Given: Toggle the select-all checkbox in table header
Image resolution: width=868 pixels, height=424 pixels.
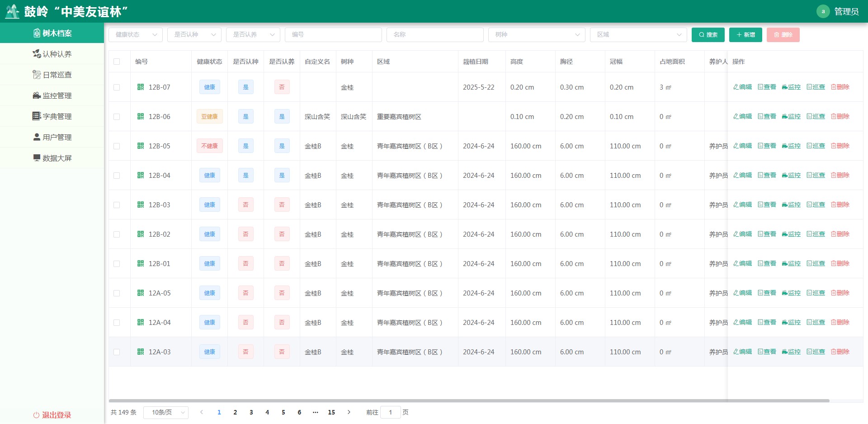Looking at the screenshot, I should tap(117, 62).
